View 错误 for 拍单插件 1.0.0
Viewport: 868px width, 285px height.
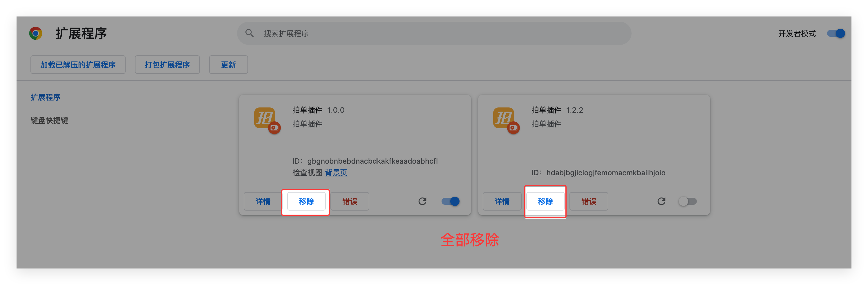click(349, 201)
